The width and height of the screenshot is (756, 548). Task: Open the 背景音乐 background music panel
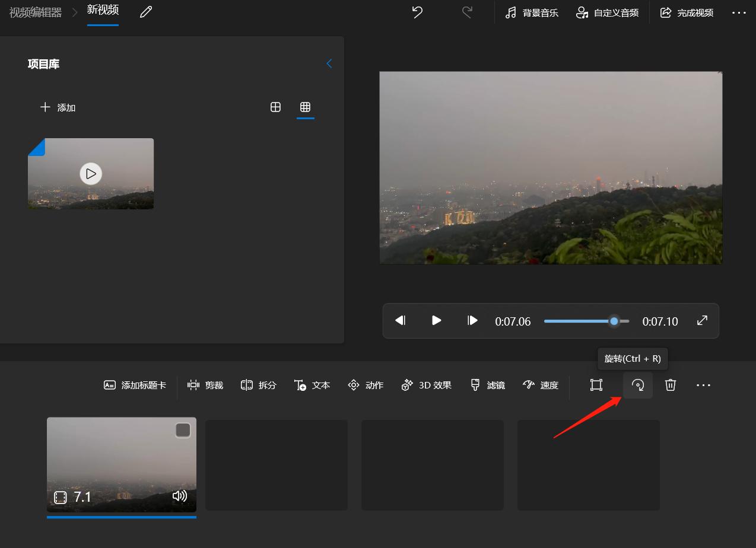point(531,12)
